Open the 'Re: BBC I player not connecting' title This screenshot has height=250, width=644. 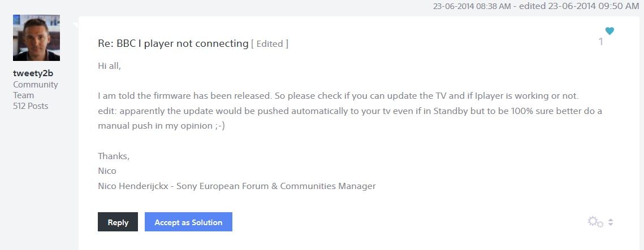173,43
